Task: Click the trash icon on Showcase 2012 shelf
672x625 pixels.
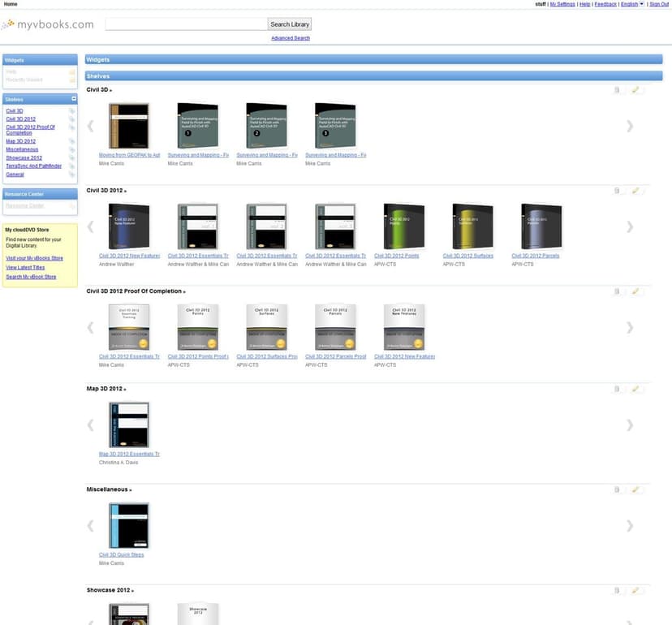Action: (x=617, y=590)
